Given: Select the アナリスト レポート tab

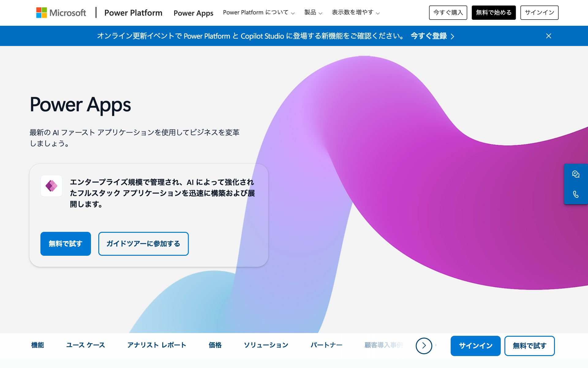Looking at the screenshot, I should point(157,345).
